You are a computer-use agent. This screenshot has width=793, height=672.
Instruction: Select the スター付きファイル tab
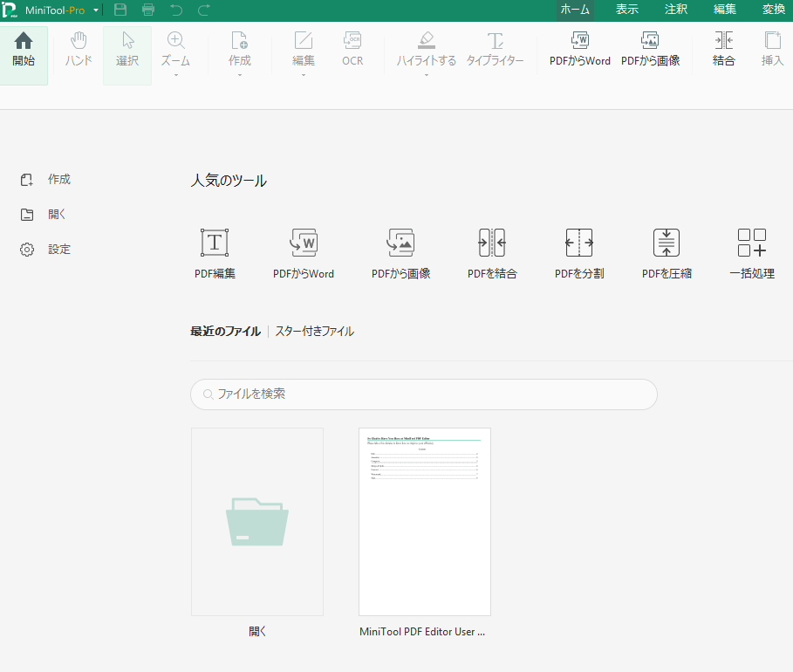click(x=315, y=332)
